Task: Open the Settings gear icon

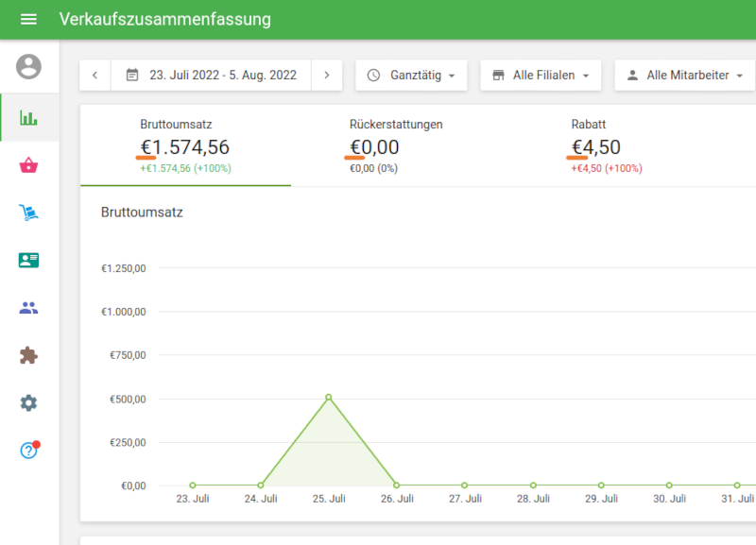Action: (29, 403)
